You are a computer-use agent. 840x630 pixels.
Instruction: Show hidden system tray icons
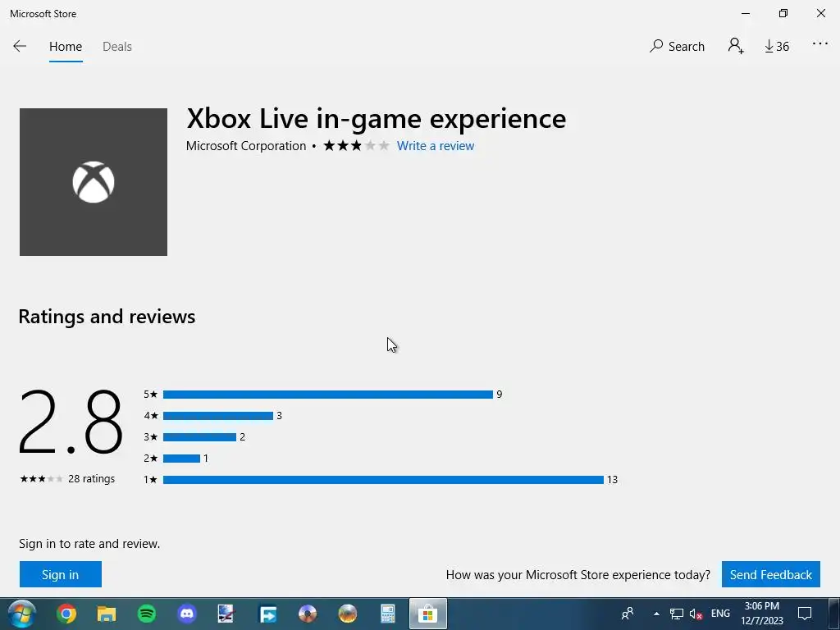point(656,614)
